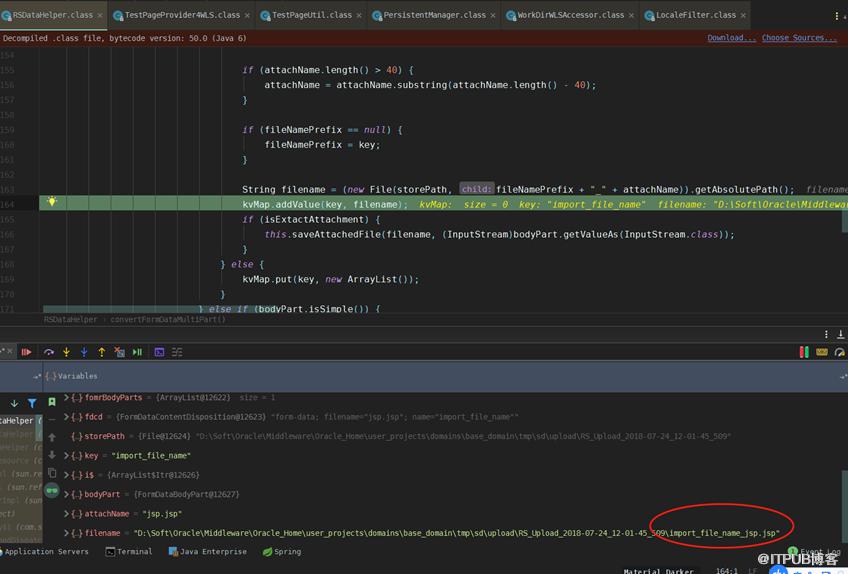Click the child: parameter hint on line 163
Image resolution: width=848 pixels, height=574 pixels.
pyautogui.click(x=476, y=189)
